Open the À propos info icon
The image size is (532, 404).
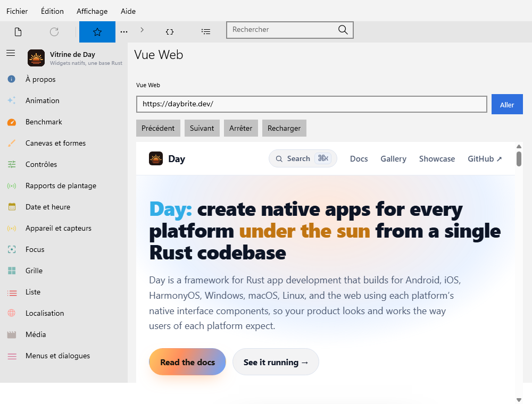(x=12, y=79)
